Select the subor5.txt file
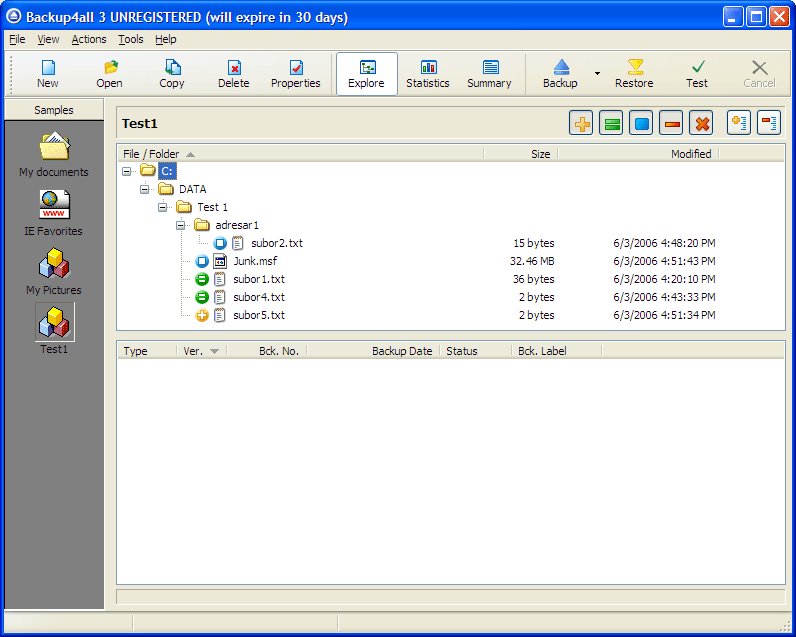Screen dimensions: 796x637 (259, 315)
